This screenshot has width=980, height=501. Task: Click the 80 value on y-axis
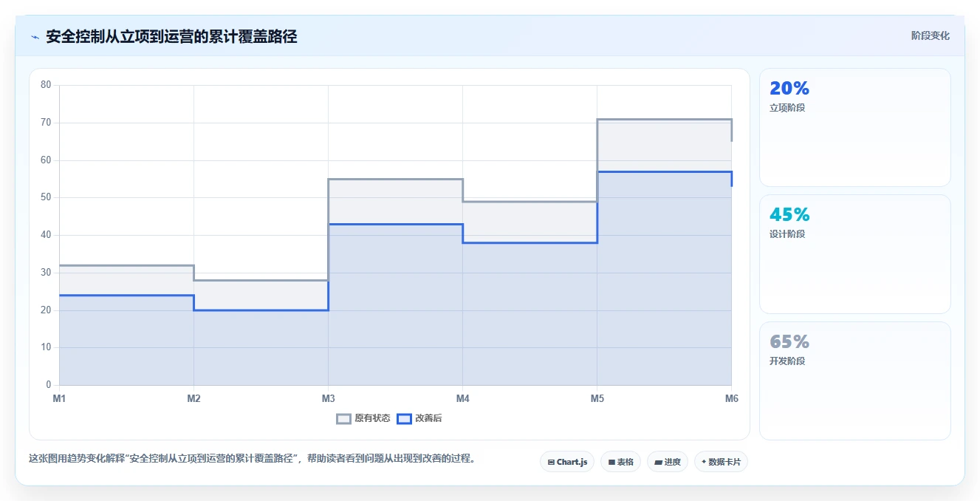pos(46,85)
